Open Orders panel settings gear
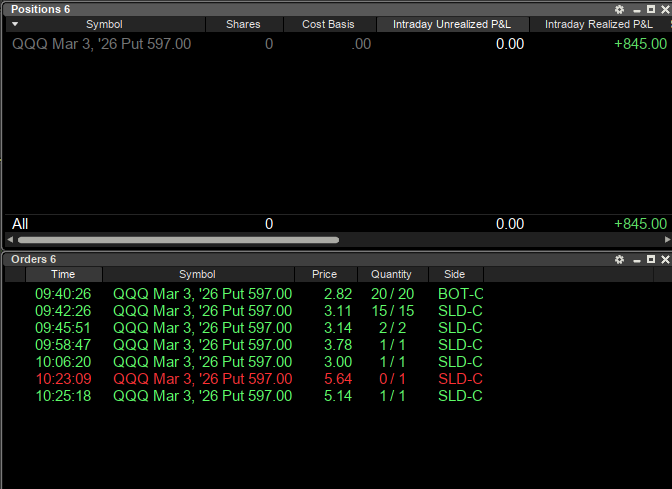 coord(619,259)
